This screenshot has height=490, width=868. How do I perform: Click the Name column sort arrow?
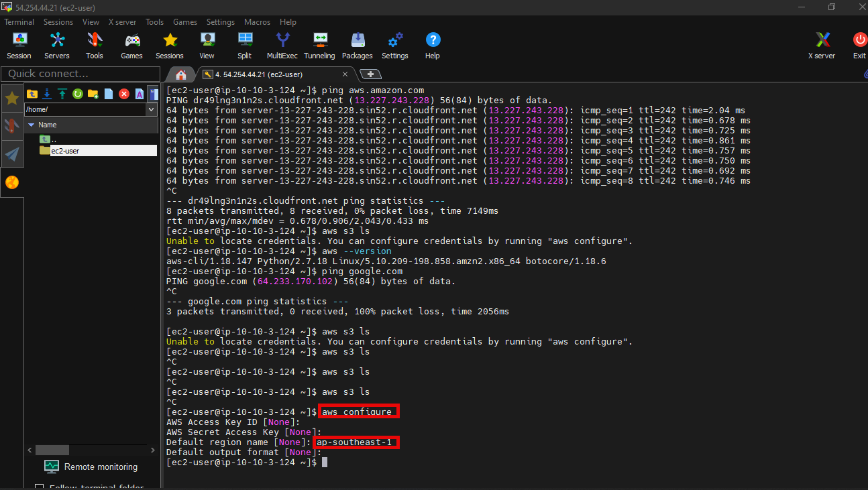pos(31,125)
